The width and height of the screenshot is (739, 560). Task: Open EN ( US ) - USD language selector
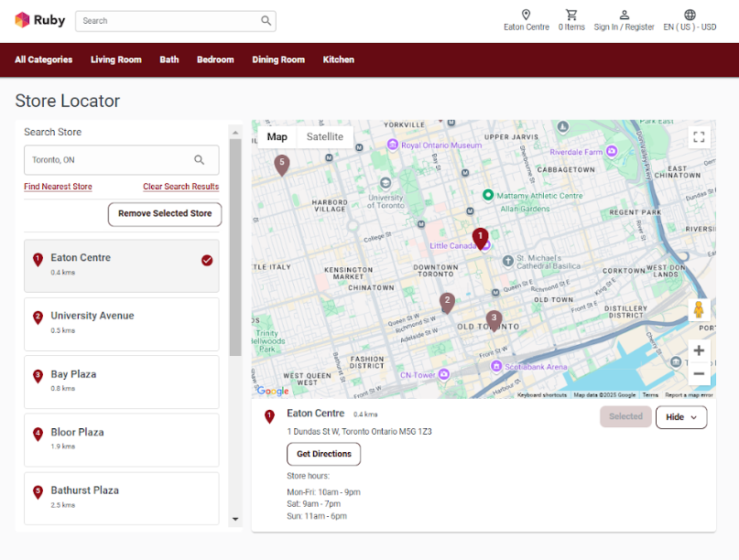(x=690, y=27)
